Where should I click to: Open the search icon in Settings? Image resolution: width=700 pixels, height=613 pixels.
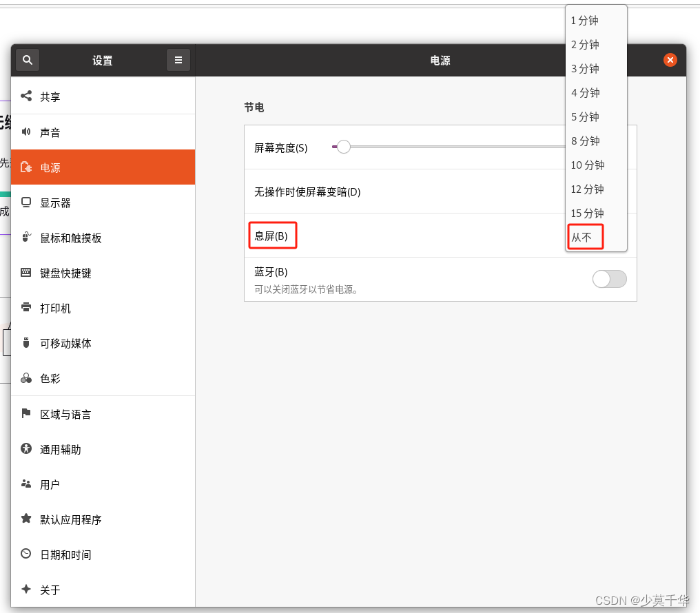pyautogui.click(x=27, y=60)
